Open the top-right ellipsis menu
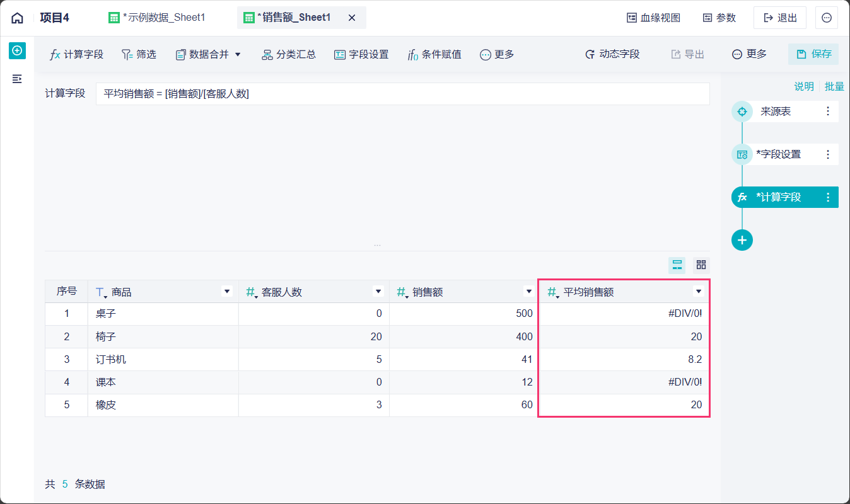 [827, 18]
